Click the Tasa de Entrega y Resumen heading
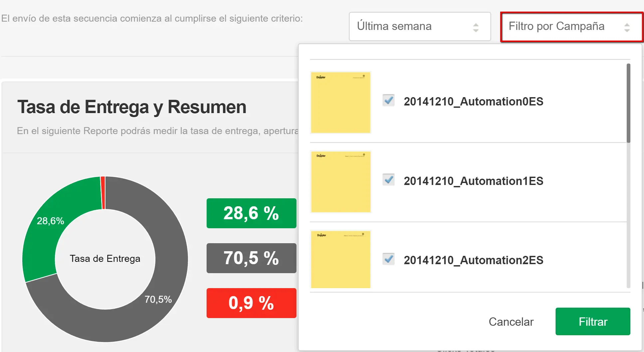The width and height of the screenshot is (644, 352). pos(132,107)
